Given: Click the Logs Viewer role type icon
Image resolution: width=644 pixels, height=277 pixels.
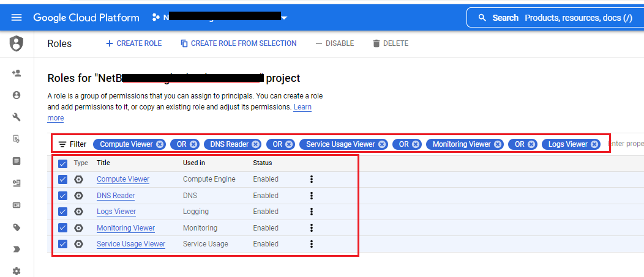Looking at the screenshot, I should 79,212.
